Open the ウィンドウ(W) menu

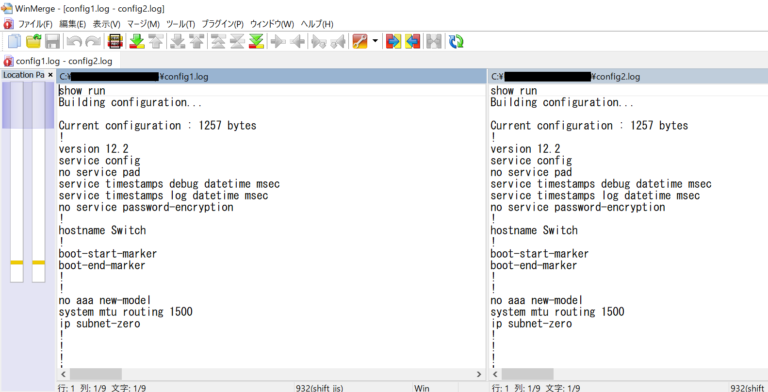click(272, 24)
